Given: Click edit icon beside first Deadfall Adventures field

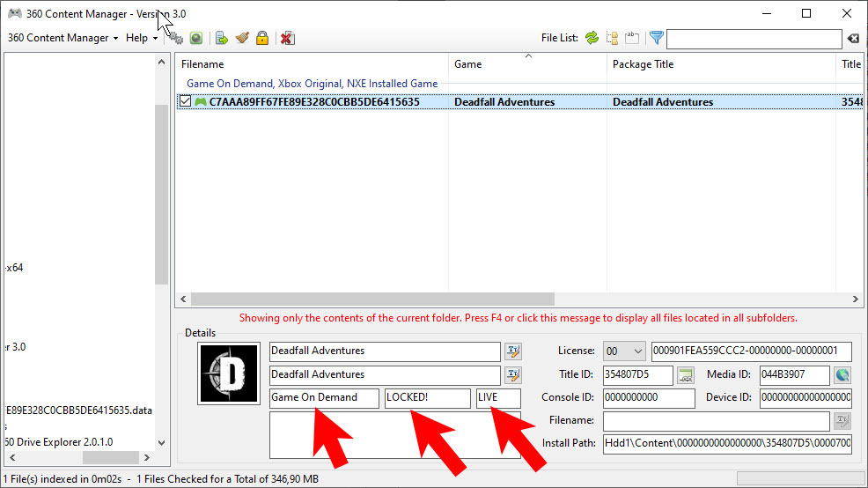Looking at the screenshot, I should [x=513, y=351].
